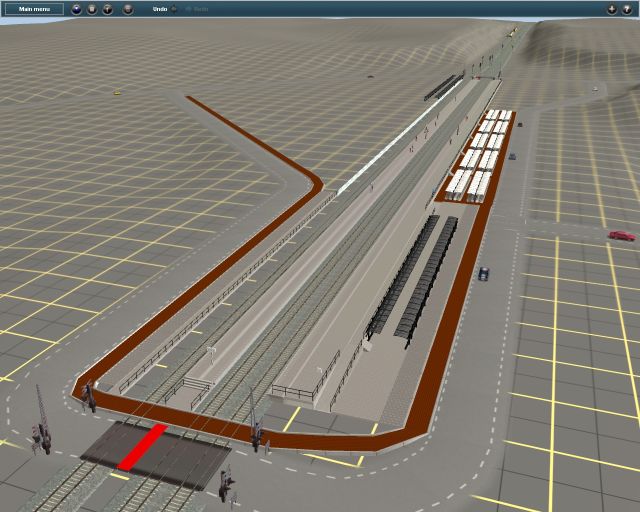Image resolution: width=640 pixels, height=512 pixels.
Task: Click the rightmost round icon in top bar
Action: 627,9
